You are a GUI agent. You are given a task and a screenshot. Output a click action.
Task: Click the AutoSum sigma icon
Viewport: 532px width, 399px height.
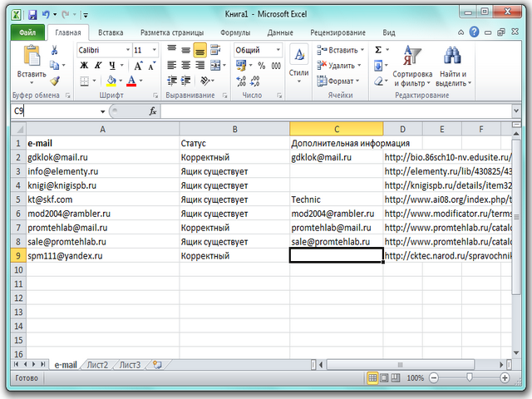click(378, 50)
